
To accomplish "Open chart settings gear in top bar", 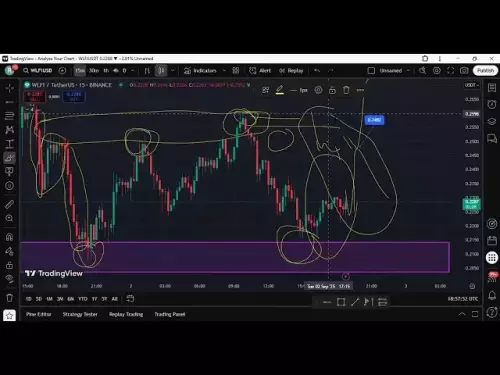I will (437, 71).
